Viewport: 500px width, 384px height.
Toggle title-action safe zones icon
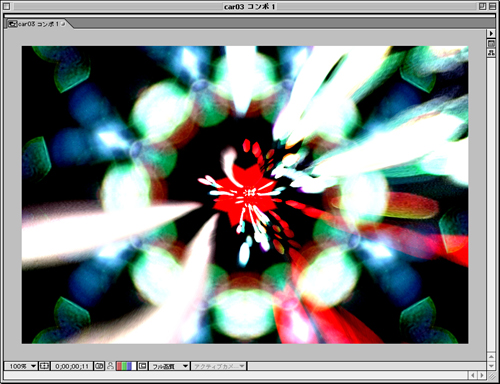click(44, 366)
